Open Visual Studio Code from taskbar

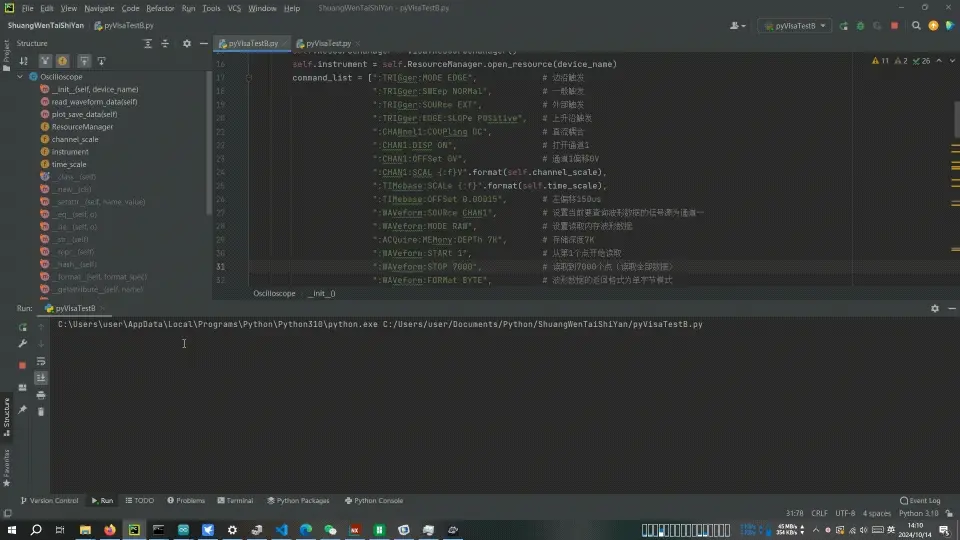point(281,530)
